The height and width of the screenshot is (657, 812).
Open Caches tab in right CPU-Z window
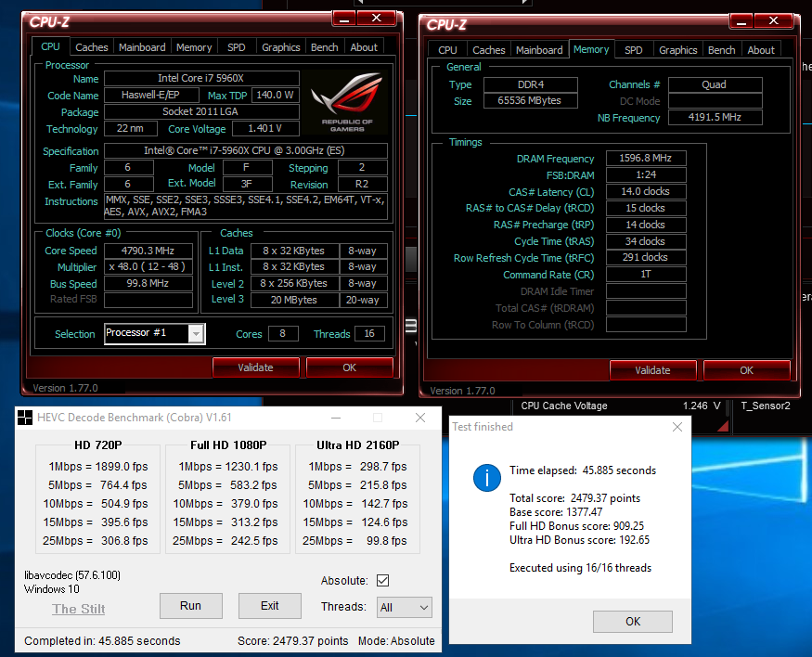click(488, 50)
